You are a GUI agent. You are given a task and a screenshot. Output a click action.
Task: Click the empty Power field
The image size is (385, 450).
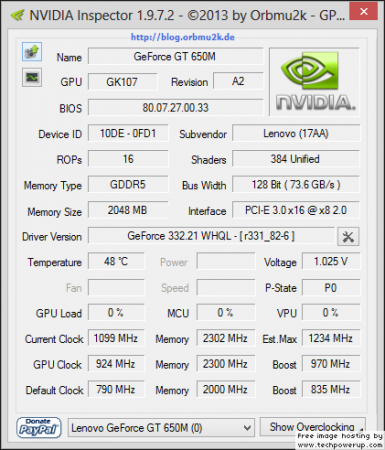(226, 261)
